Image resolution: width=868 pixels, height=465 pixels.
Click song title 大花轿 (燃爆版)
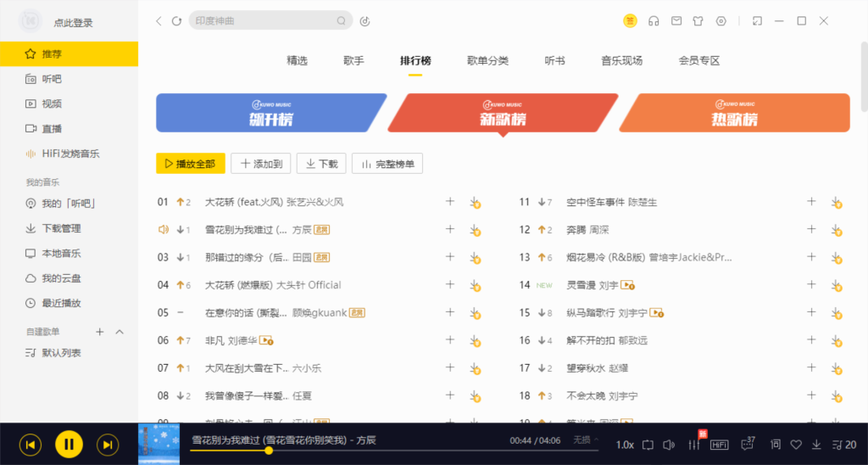point(239,285)
